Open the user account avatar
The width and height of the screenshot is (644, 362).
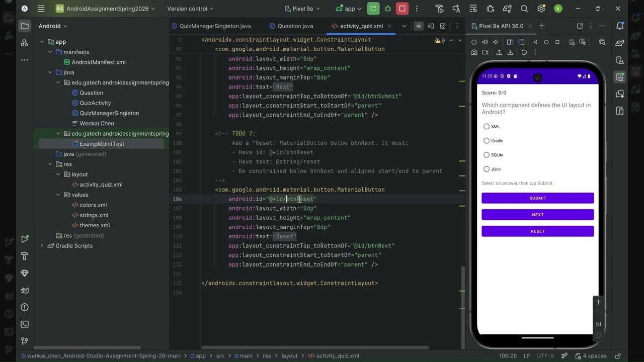558,9
